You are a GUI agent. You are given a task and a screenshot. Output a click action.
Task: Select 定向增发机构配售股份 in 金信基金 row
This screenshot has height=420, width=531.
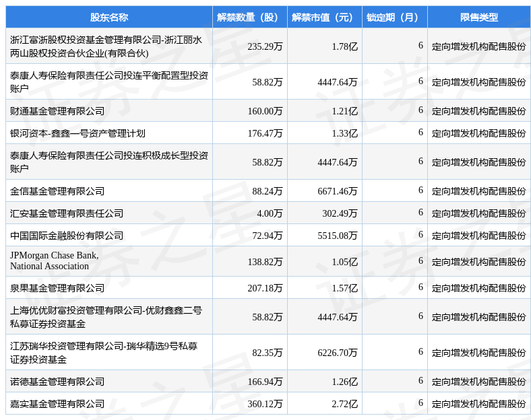[479, 191]
